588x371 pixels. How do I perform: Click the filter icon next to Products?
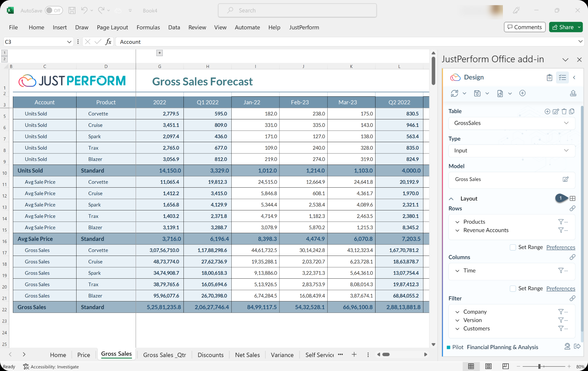click(561, 222)
